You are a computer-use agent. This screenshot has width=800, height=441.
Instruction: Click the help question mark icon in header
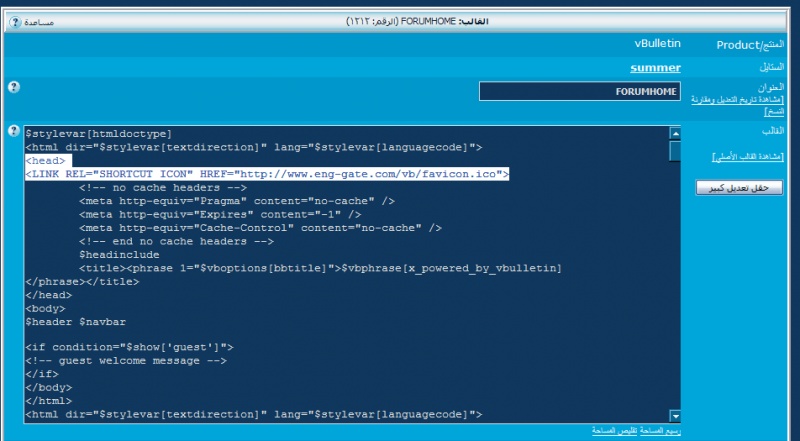click(12, 21)
